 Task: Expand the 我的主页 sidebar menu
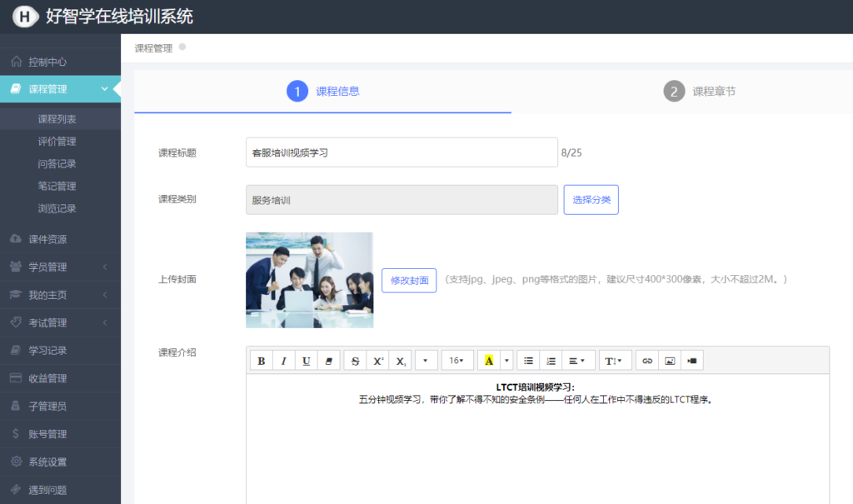coord(60,294)
